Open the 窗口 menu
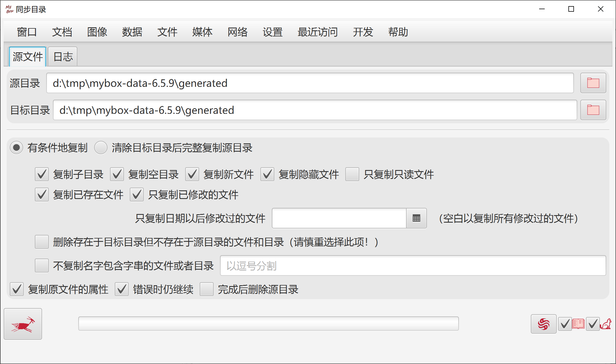The image size is (616, 364). [x=27, y=32]
